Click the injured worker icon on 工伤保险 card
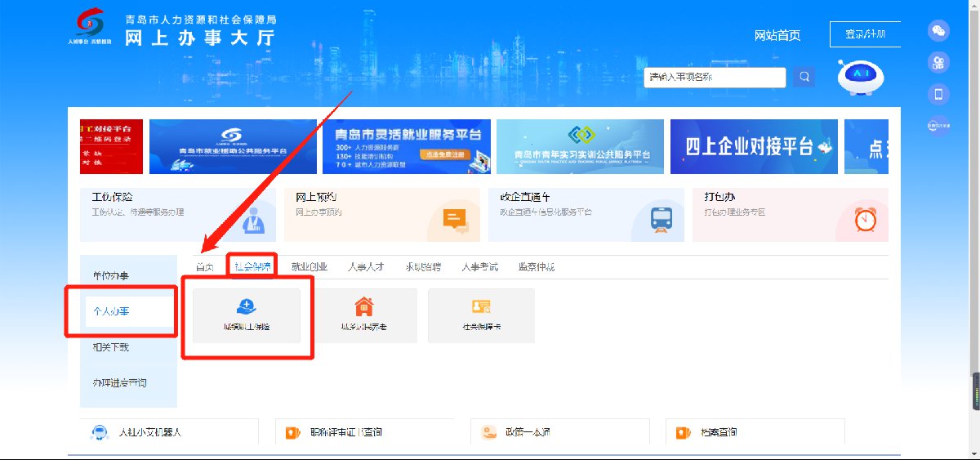The height and width of the screenshot is (460, 980). (x=255, y=221)
